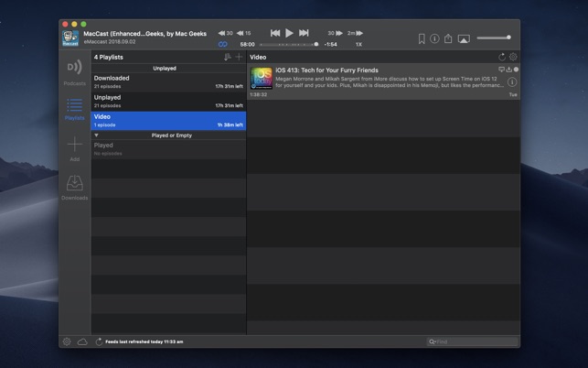Skip forward 2 minutes
This screenshot has width=588, height=368.
[x=355, y=33]
